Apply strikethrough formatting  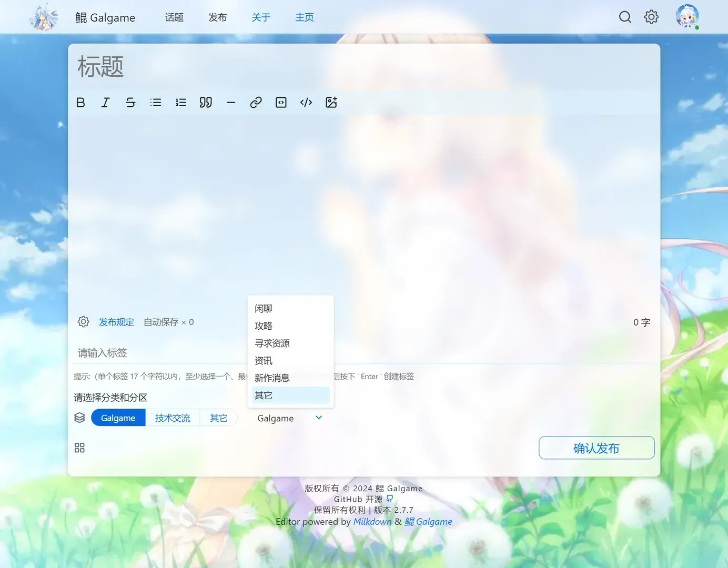coord(130,103)
